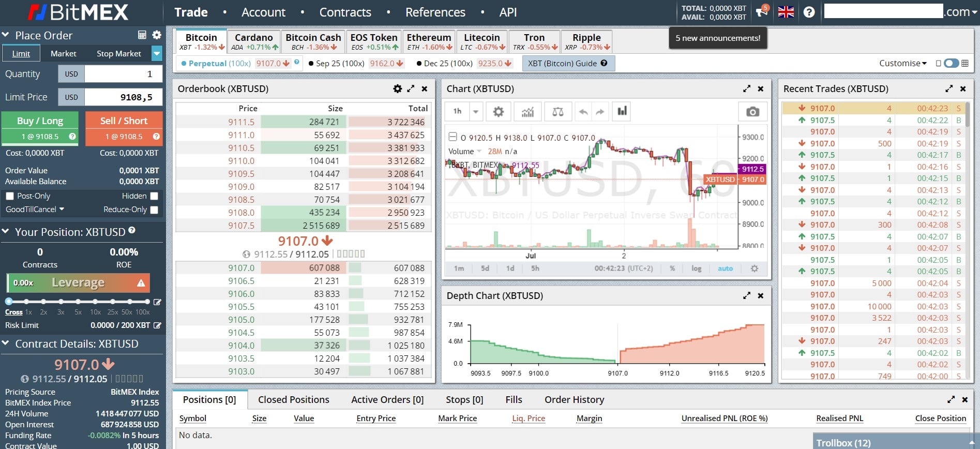Toggle chart percent scale

[672, 268]
